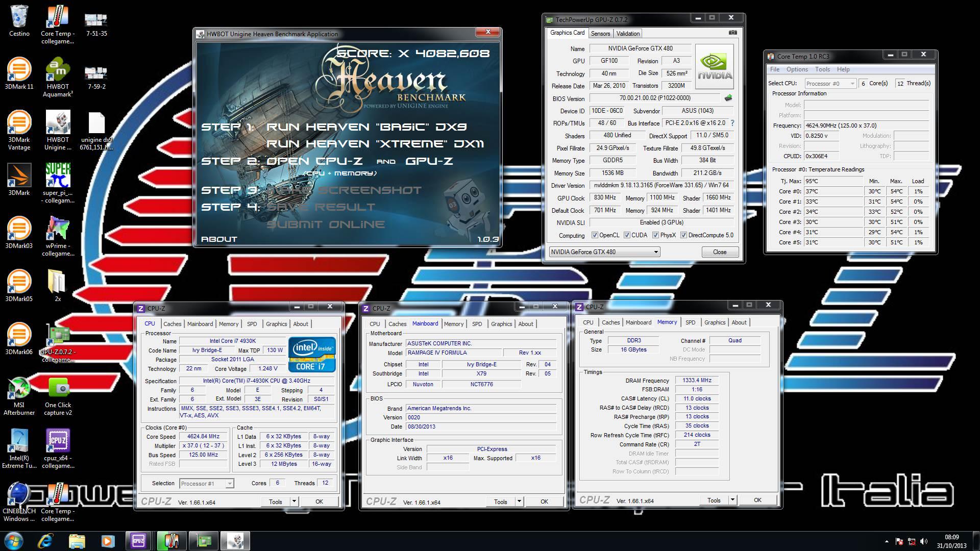The width and height of the screenshot is (980, 551).
Task: Click GPU-Z Name field NVIDIA GeForce GTX 480
Action: tap(640, 48)
